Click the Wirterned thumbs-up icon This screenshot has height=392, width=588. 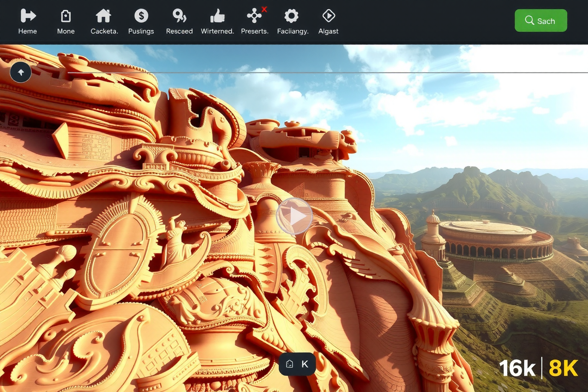pos(217,16)
